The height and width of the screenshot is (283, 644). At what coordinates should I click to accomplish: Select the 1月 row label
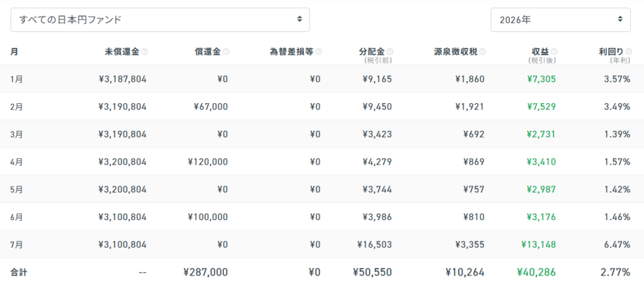tap(17, 79)
